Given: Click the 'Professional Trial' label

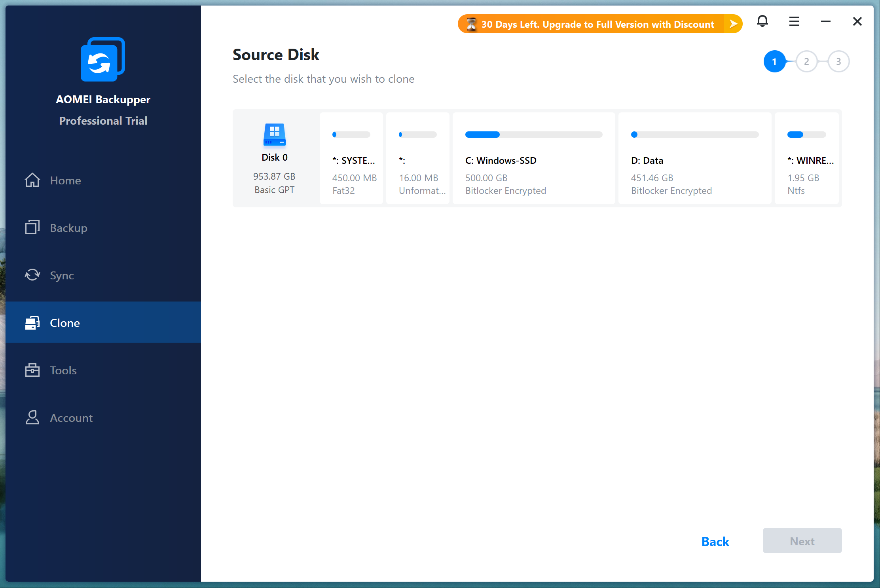Looking at the screenshot, I should coord(103,121).
